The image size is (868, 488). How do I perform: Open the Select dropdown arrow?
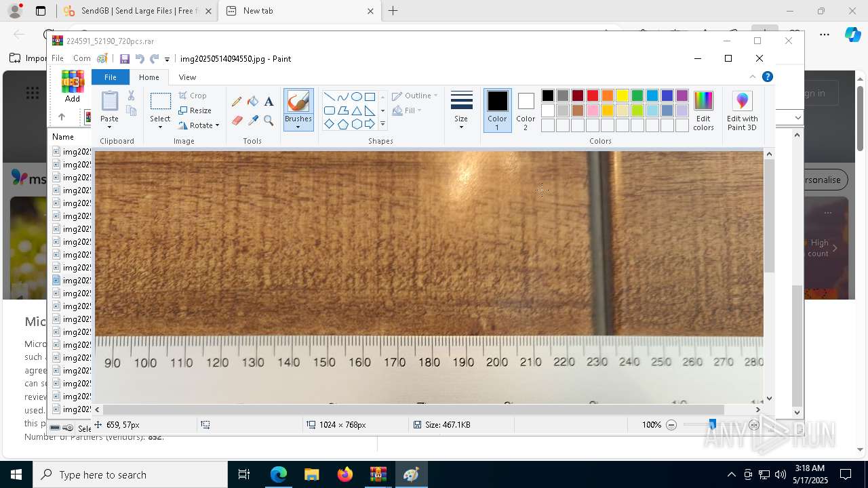161,127
